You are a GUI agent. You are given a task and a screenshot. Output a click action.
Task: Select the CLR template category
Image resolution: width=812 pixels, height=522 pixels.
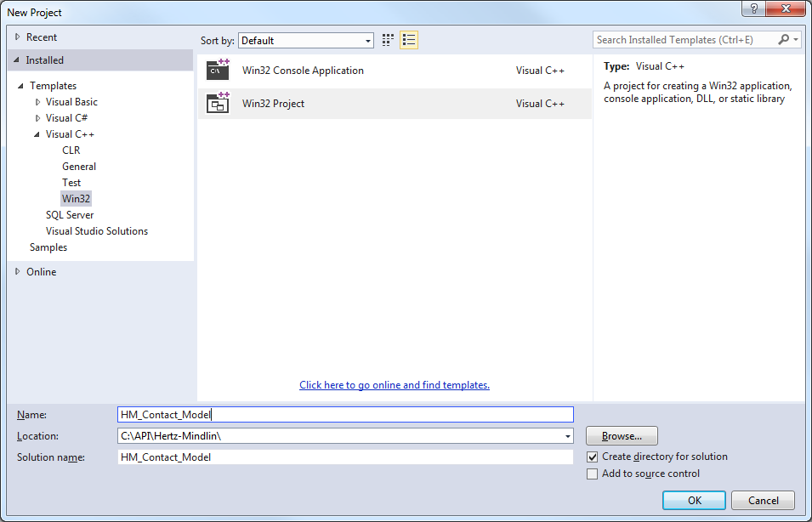point(71,150)
